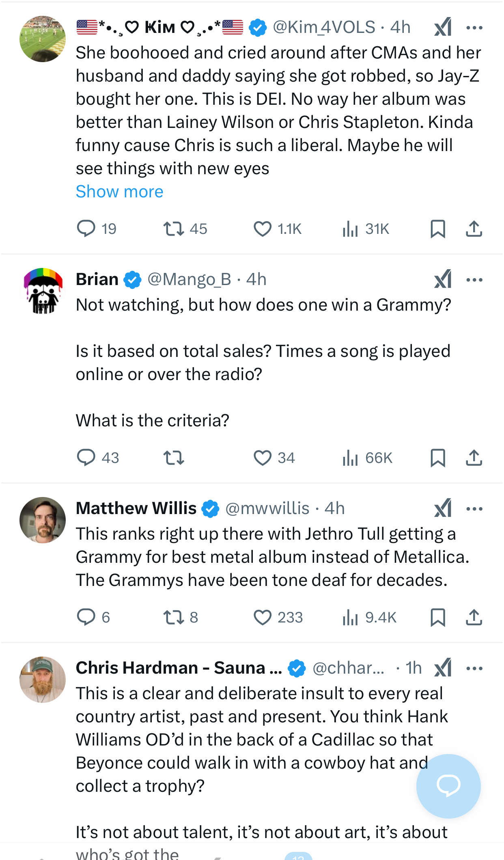This screenshot has width=504, height=860.
Task: Tap the floating compose reply button
Action: coord(448,786)
